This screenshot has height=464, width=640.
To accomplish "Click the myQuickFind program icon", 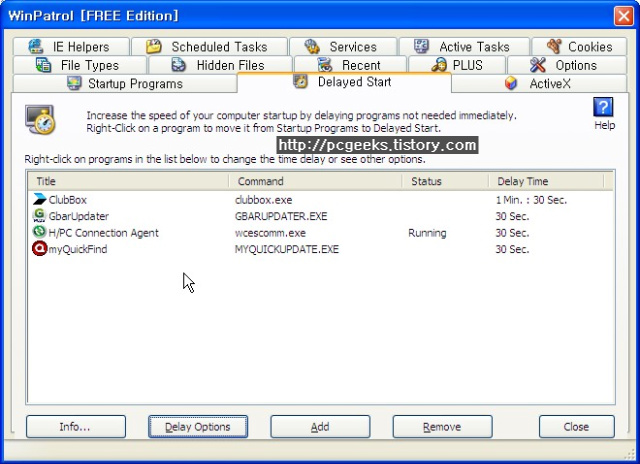I will [40, 249].
